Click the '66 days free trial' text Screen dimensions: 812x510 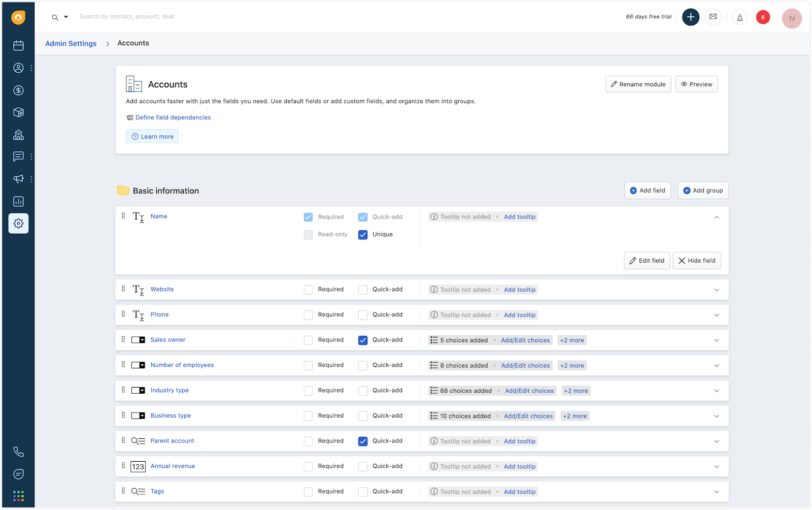649,17
